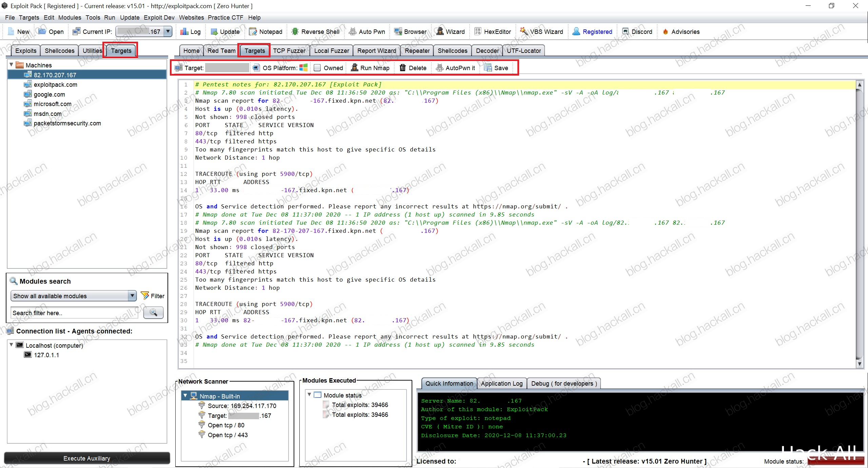The image size is (868, 468).
Task: Open the Utilities side tab
Action: click(92, 50)
